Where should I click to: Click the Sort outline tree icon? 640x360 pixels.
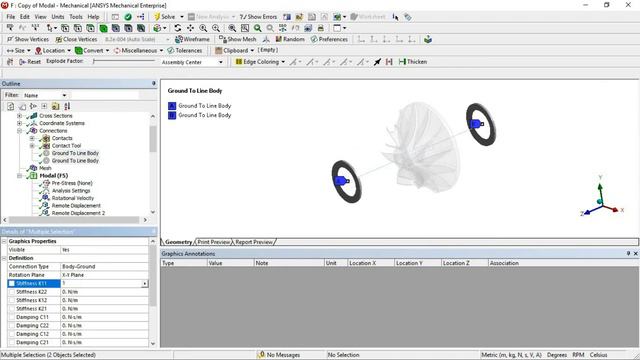(67, 106)
